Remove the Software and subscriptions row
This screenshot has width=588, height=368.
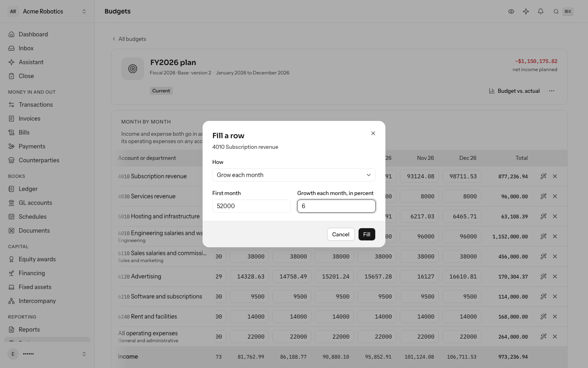[x=555, y=296]
